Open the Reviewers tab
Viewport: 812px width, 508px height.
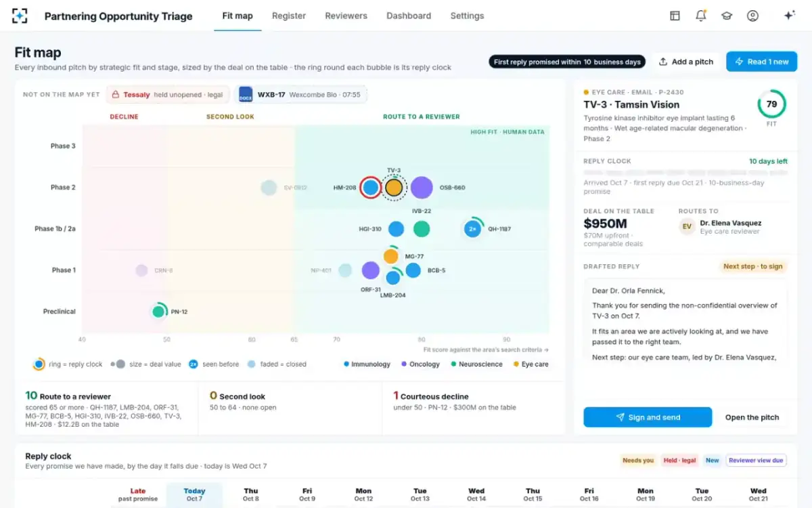pyautogui.click(x=346, y=16)
